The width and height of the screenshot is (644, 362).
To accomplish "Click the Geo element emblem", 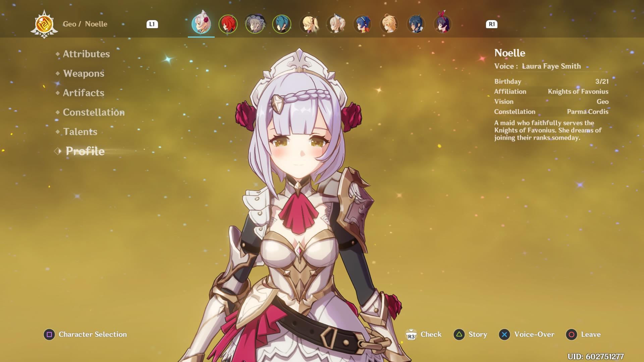I will tap(44, 24).
